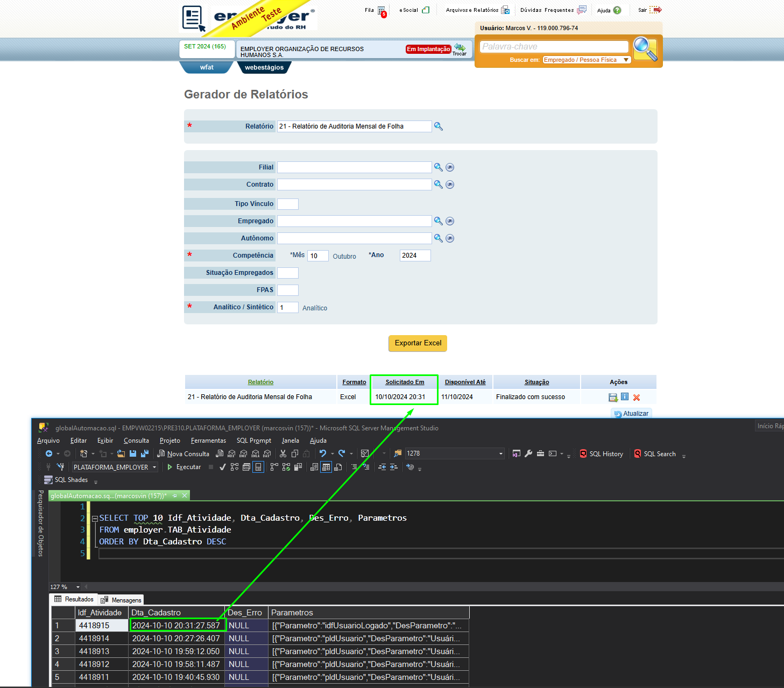Click the parse checkmark icon in SSMS toolbar

(222, 467)
